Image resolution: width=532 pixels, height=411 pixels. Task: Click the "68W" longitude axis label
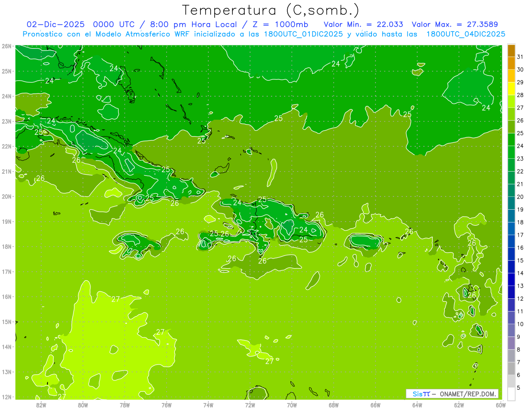334,404
